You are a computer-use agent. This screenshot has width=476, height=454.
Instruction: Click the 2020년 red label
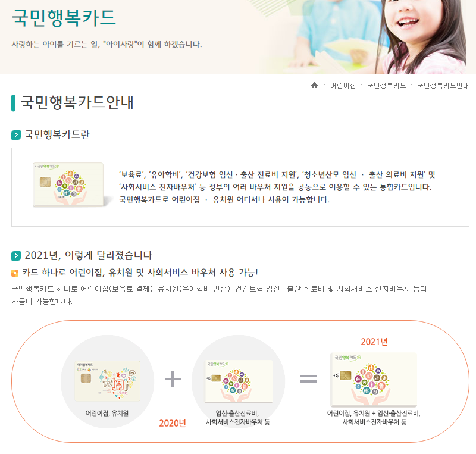pyautogui.click(x=173, y=423)
